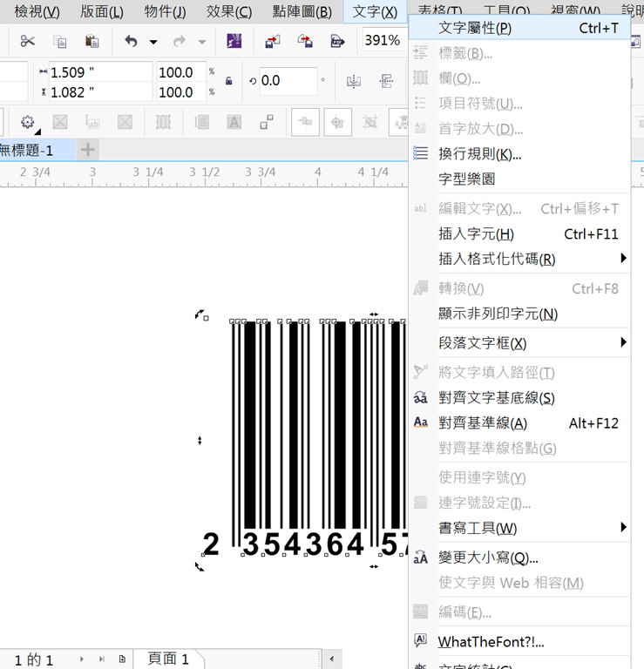
Task: Click the Export icon in the toolbar
Action: coord(305,41)
